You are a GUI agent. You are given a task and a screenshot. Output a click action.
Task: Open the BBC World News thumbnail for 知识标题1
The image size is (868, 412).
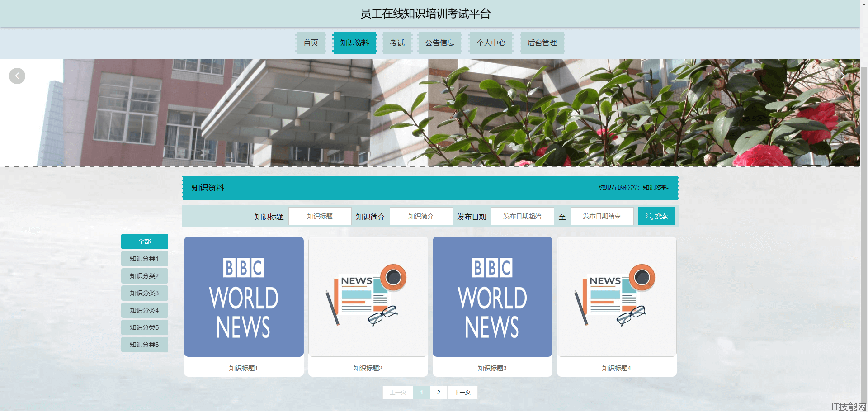(244, 297)
